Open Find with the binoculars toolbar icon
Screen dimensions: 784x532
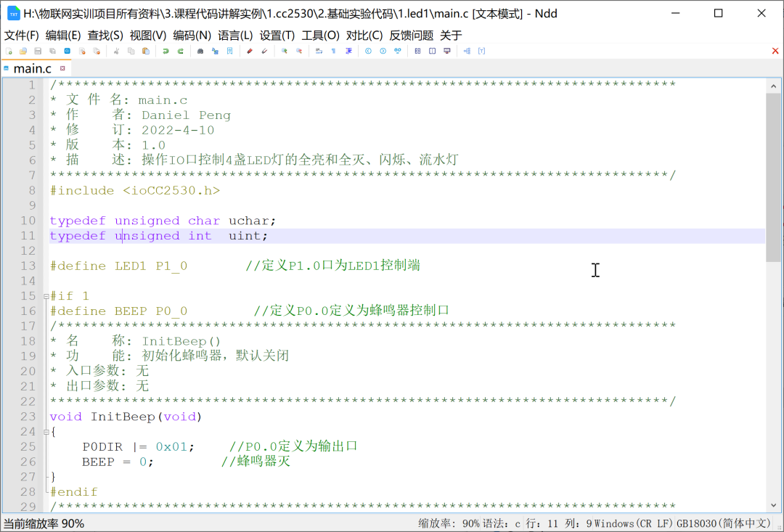(x=199, y=51)
